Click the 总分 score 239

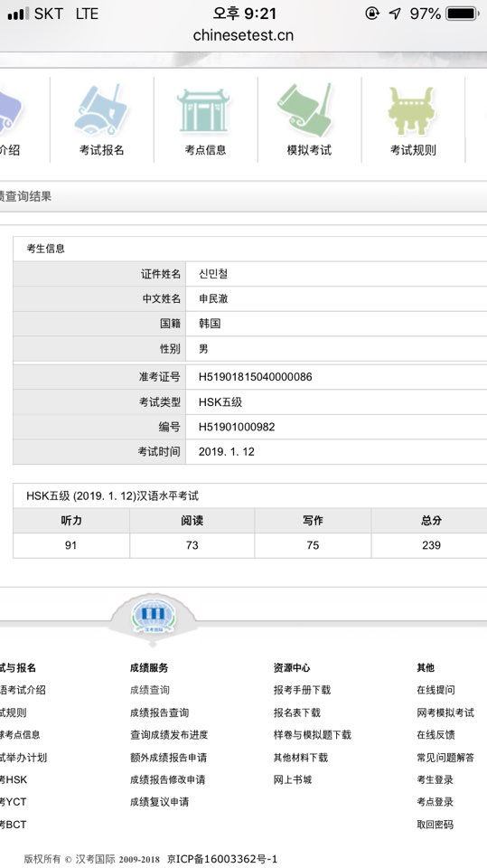[431, 545]
